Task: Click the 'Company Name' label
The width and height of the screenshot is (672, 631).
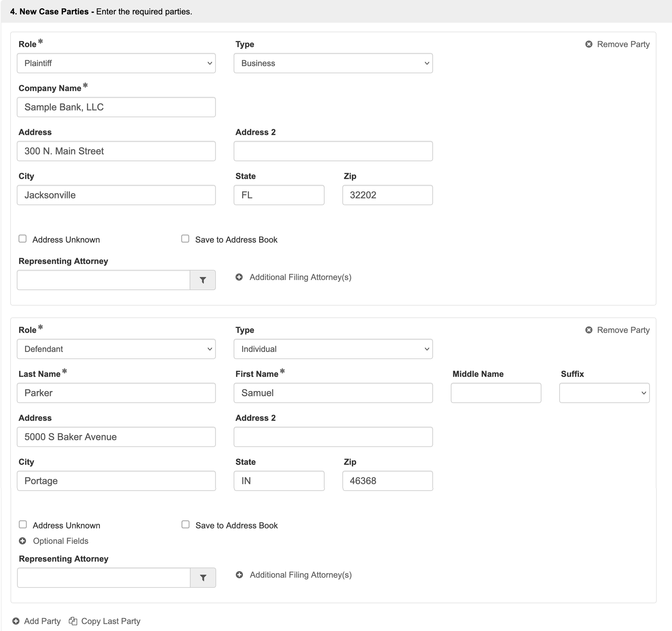Action: [50, 88]
